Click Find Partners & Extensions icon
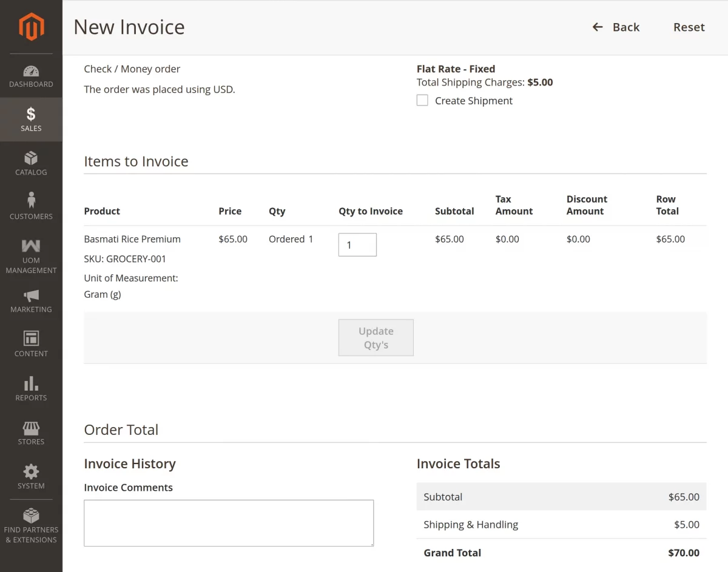 point(31,523)
